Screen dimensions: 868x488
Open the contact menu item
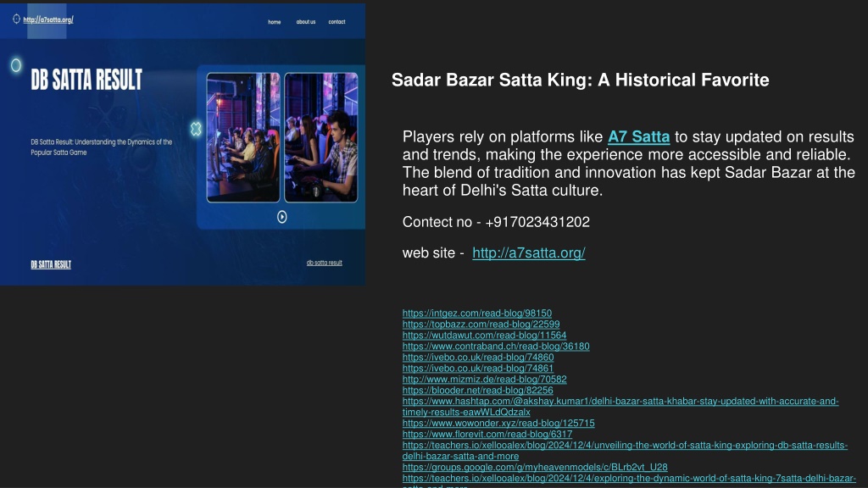click(x=337, y=22)
